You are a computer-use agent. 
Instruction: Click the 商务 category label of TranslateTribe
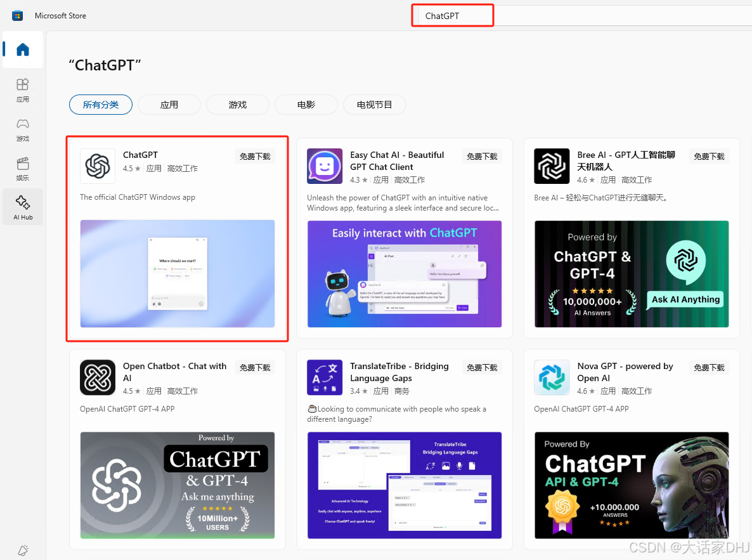pyautogui.click(x=402, y=391)
